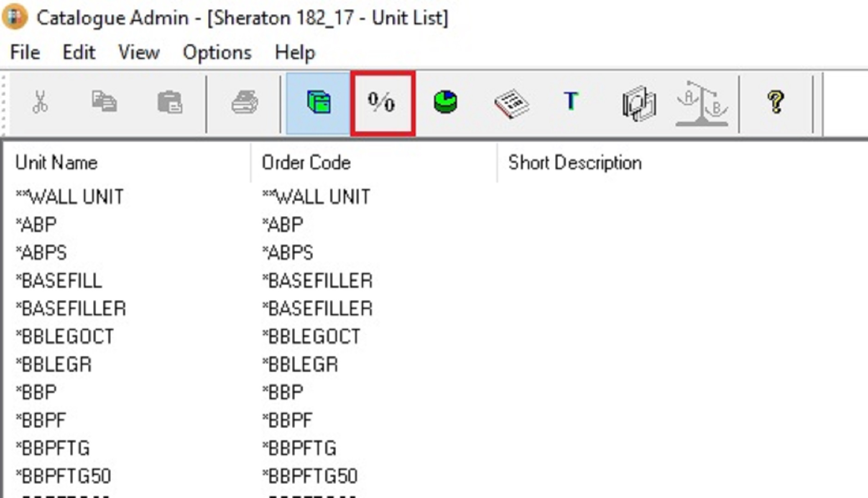Click the *BBPFTG50 order code cell
This screenshot has height=498, width=868.
pyautogui.click(x=310, y=476)
